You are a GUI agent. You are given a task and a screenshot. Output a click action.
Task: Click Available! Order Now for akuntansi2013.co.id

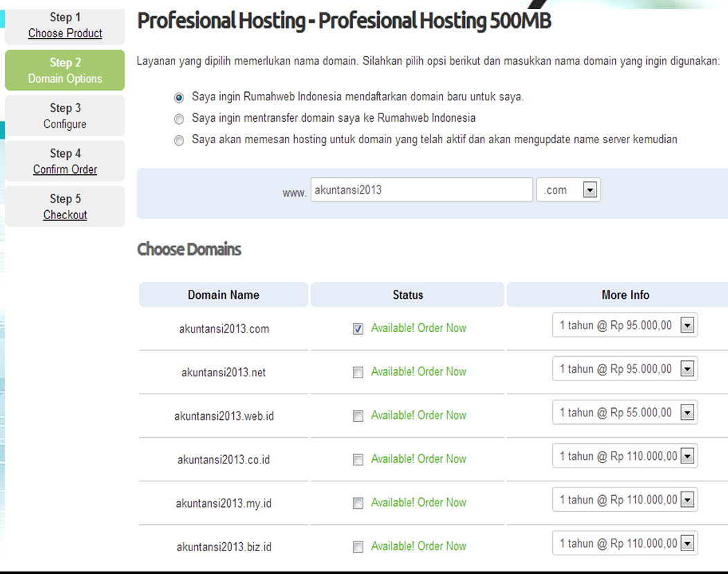[418, 459]
